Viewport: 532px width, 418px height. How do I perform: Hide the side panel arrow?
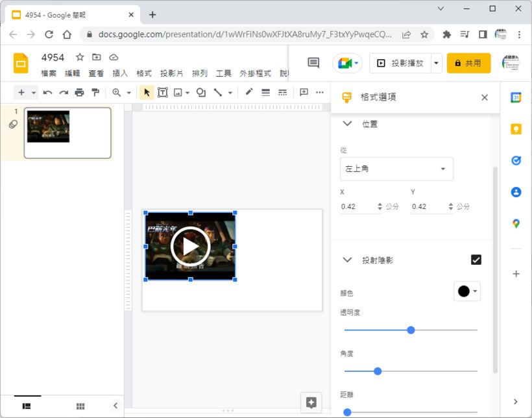[516, 402]
